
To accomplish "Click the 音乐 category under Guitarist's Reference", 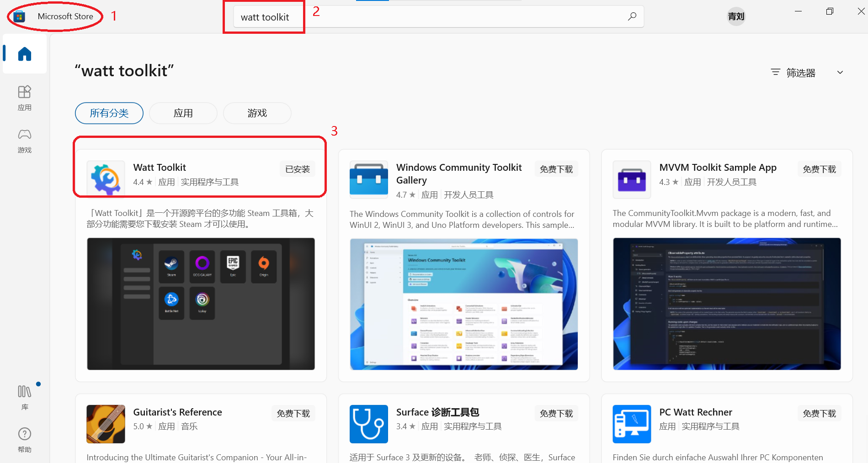I will click(189, 426).
